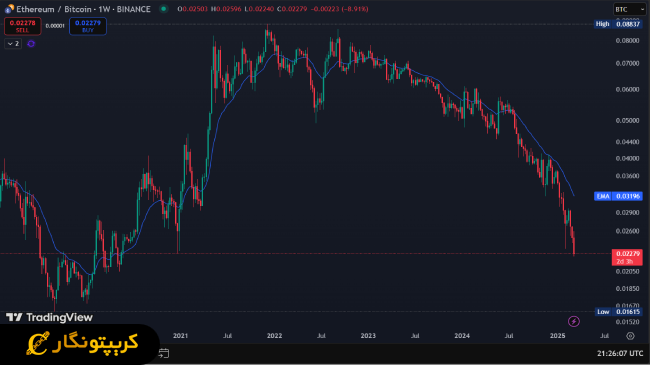The height and width of the screenshot is (365, 650).
Task: Click 0.01850 on the price scale
Action: [627, 289]
